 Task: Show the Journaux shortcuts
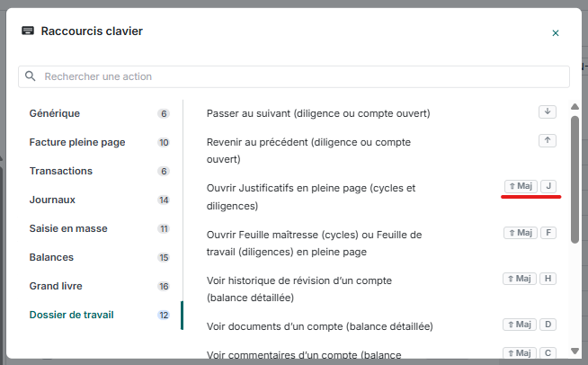(x=52, y=200)
